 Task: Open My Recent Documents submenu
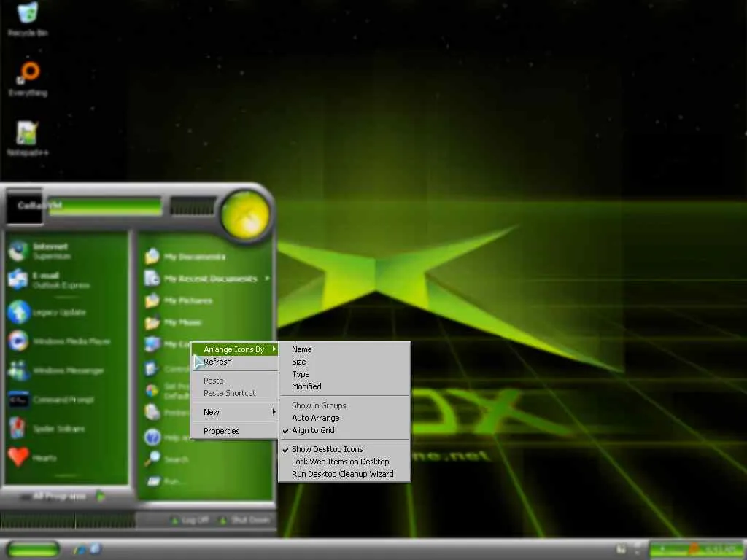click(207, 279)
